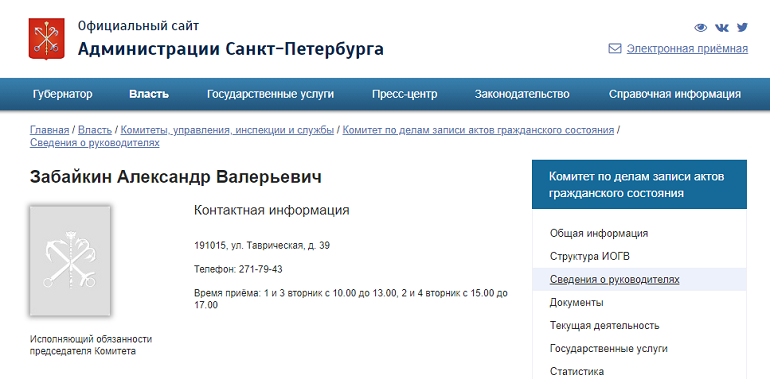Click the envelope mail icon
The image size is (770, 379).
coord(615,49)
